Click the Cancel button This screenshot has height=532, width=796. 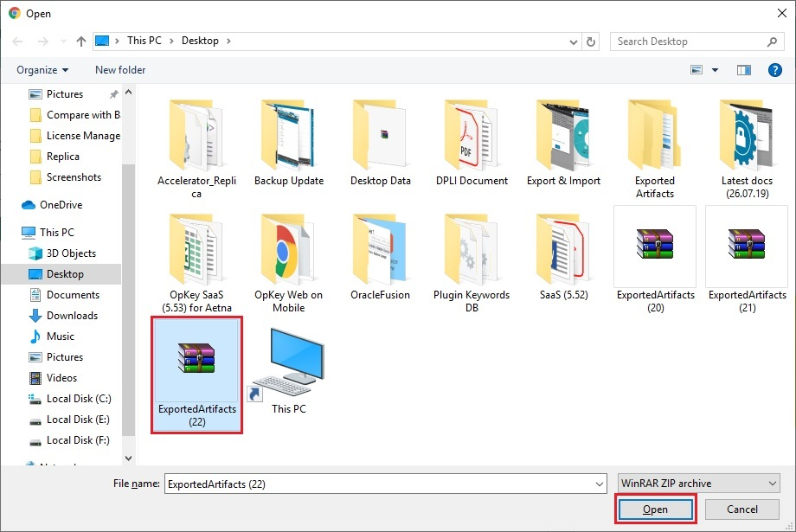coord(741,510)
